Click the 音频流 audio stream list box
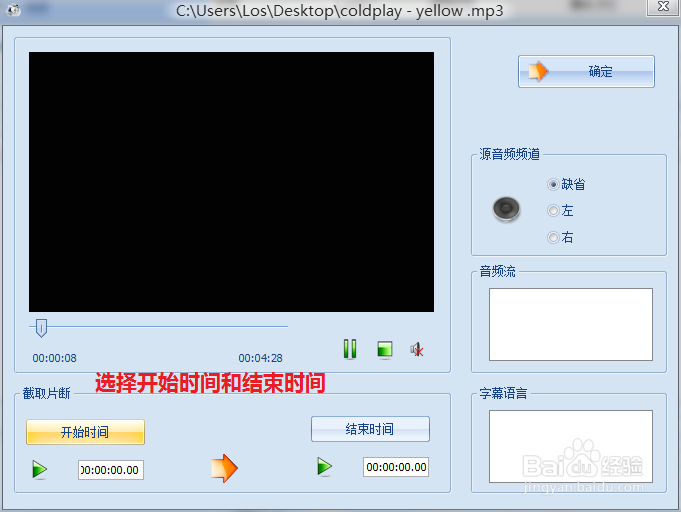The width and height of the screenshot is (681, 512). 571,324
